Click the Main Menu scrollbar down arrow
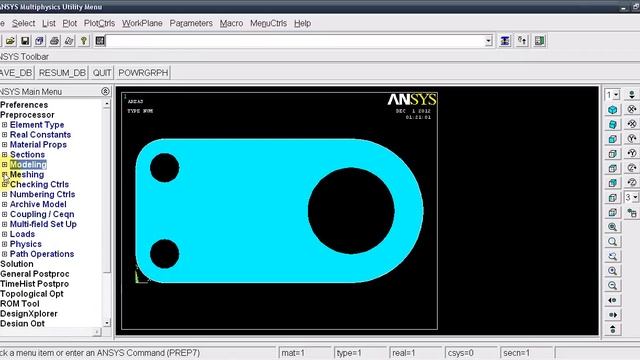 [107, 323]
